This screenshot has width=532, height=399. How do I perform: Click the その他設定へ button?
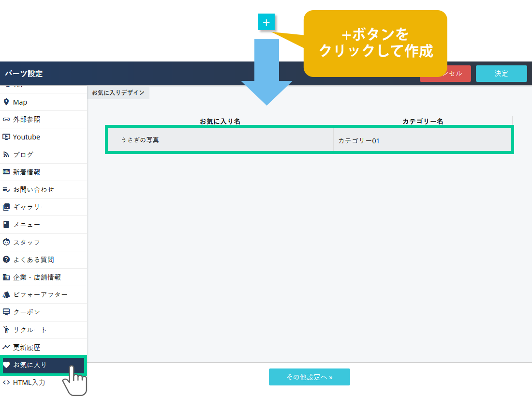309,377
